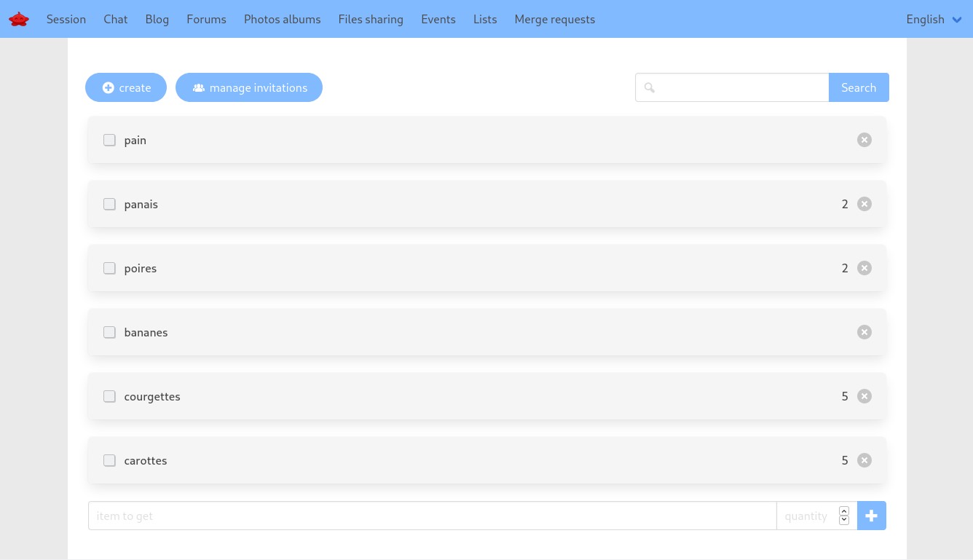Image resolution: width=973 pixels, height=560 pixels.
Task: Click the pain item label
Action: [135, 141]
